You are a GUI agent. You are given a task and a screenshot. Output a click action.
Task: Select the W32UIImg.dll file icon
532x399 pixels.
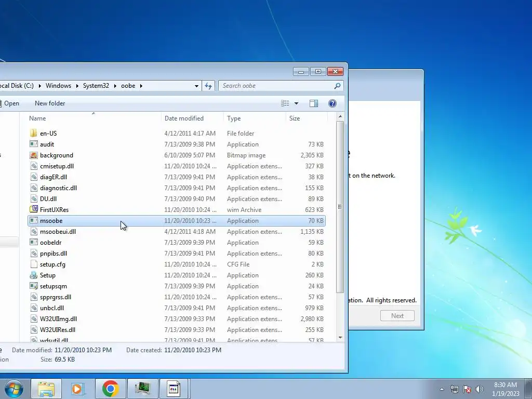point(34,318)
